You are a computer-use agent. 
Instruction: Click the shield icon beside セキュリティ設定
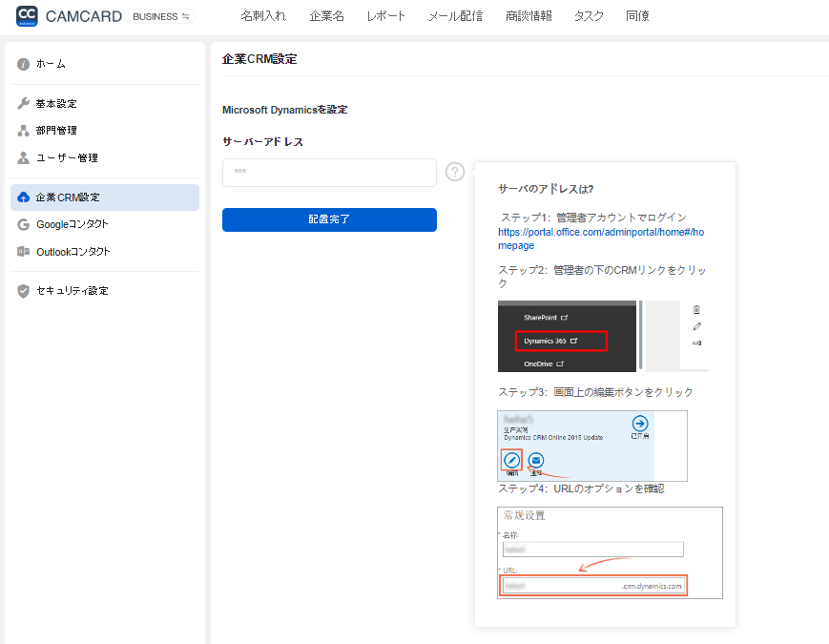pyautogui.click(x=23, y=291)
